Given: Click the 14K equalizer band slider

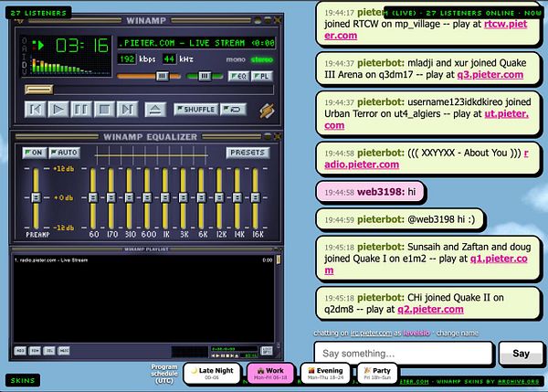Looking at the screenshot, I should 237,198.
